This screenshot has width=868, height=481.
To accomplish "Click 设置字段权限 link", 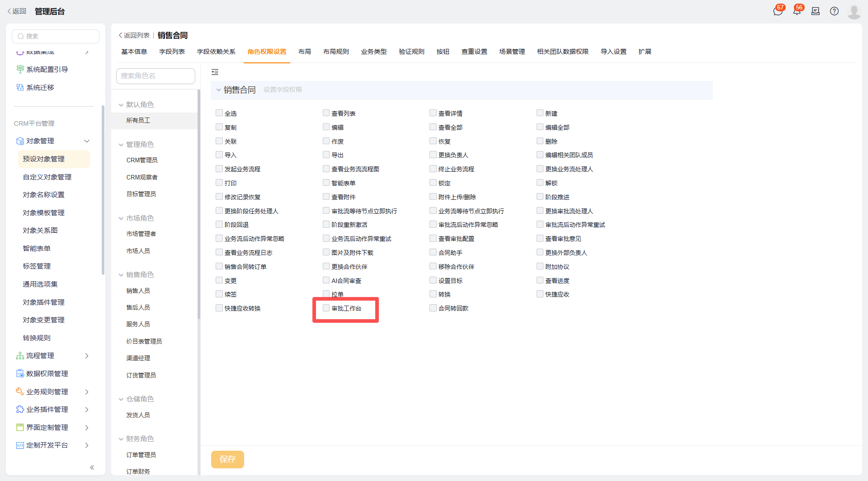I will (x=283, y=90).
